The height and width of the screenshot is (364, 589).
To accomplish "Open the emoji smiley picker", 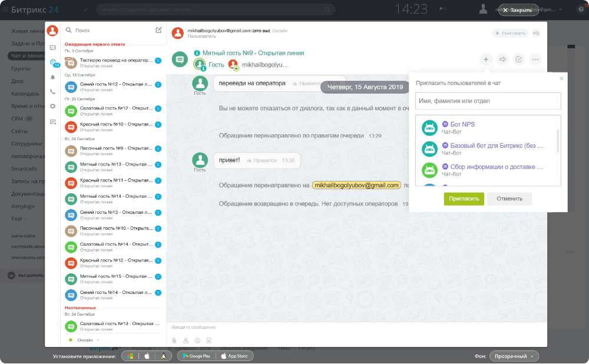I will [x=197, y=340].
